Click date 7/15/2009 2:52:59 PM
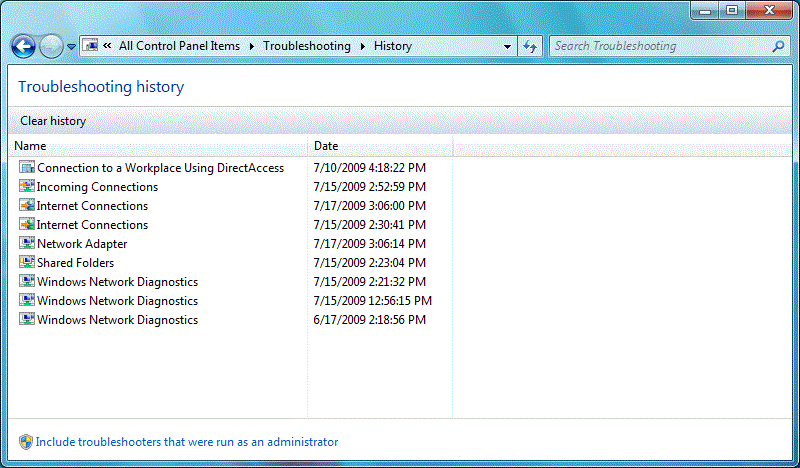Screen dimensions: 800x468 pos(369,187)
